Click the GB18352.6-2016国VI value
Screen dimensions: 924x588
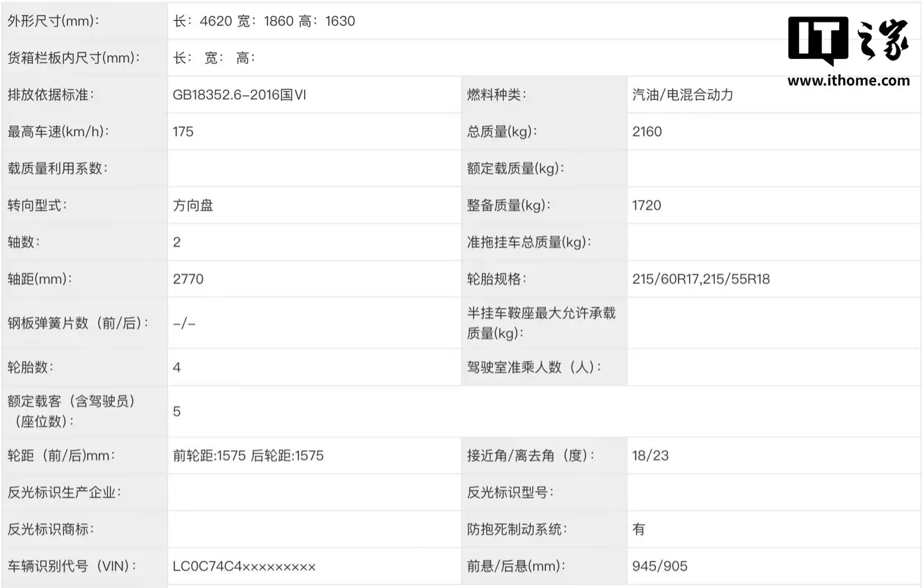pyautogui.click(x=239, y=94)
